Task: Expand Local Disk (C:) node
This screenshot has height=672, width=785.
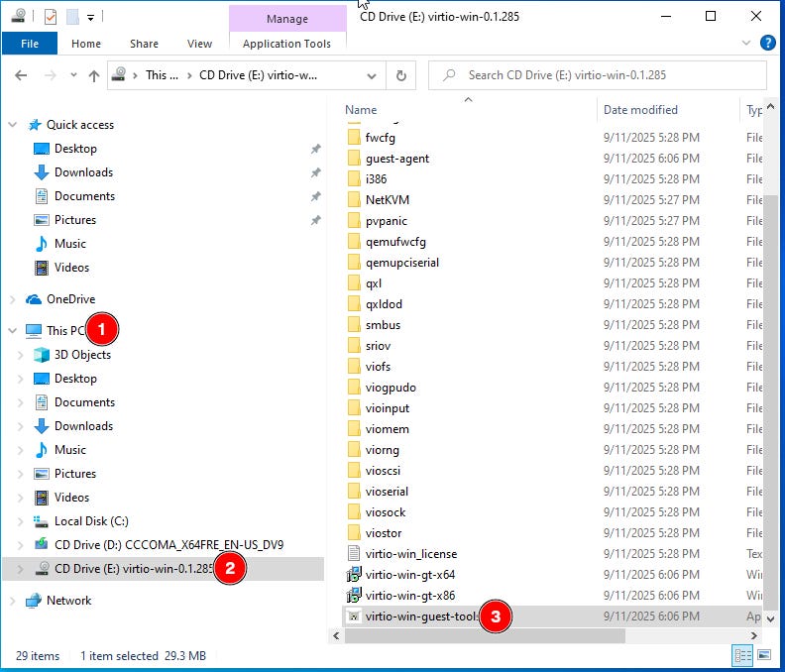Action: point(21,521)
